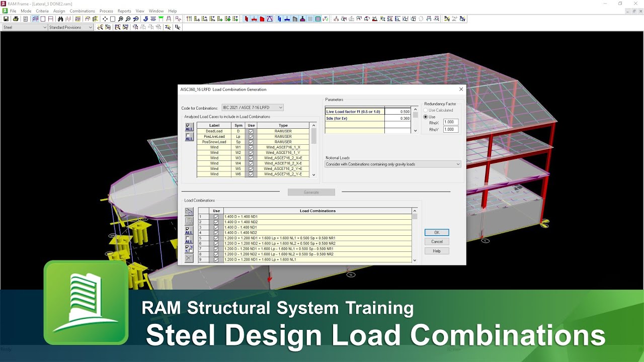This screenshot has height=362, width=644.
Task: Open the Process menu
Action: pyautogui.click(x=106, y=11)
